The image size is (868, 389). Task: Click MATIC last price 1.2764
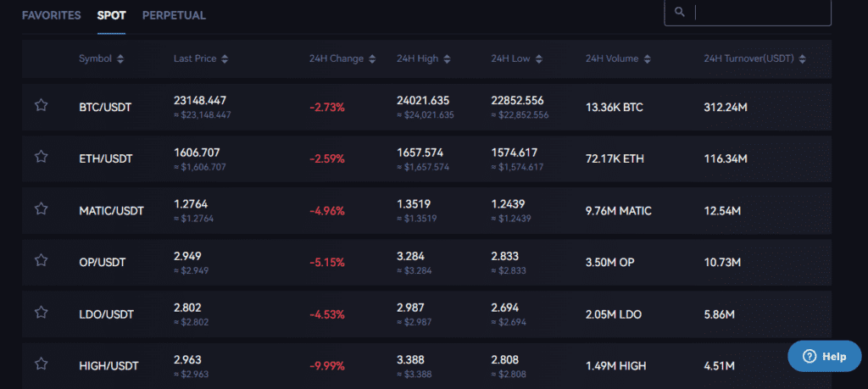[x=191, y=204]
